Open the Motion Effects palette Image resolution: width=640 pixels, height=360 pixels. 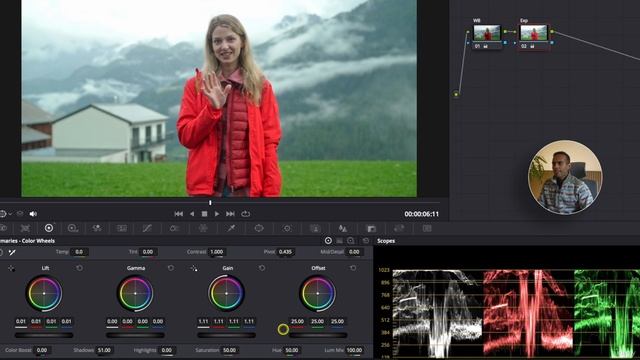click(x=122, y=228)
